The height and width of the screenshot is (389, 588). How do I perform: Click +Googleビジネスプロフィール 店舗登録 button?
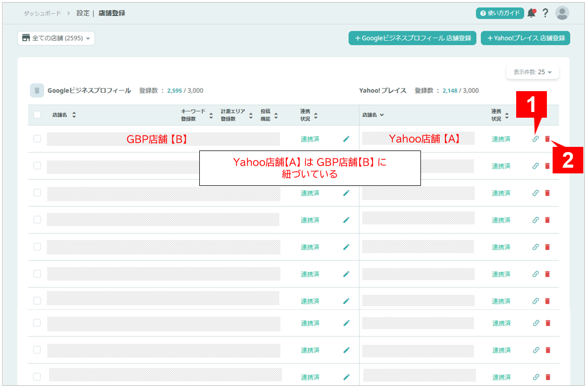tap(413, 38)
